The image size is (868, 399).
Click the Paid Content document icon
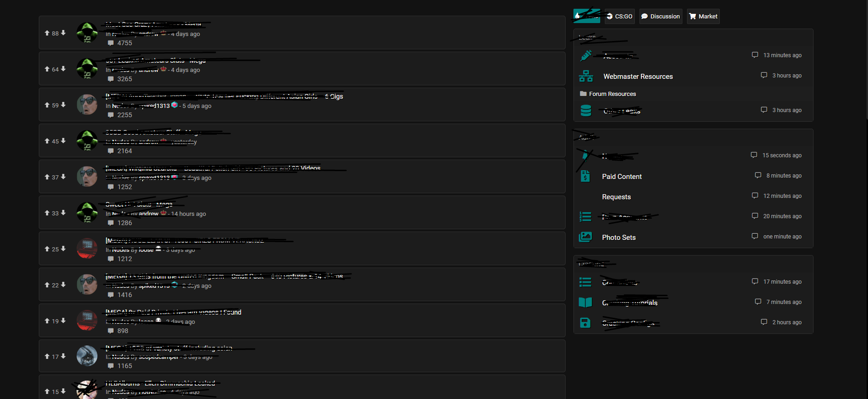point(585,176)
